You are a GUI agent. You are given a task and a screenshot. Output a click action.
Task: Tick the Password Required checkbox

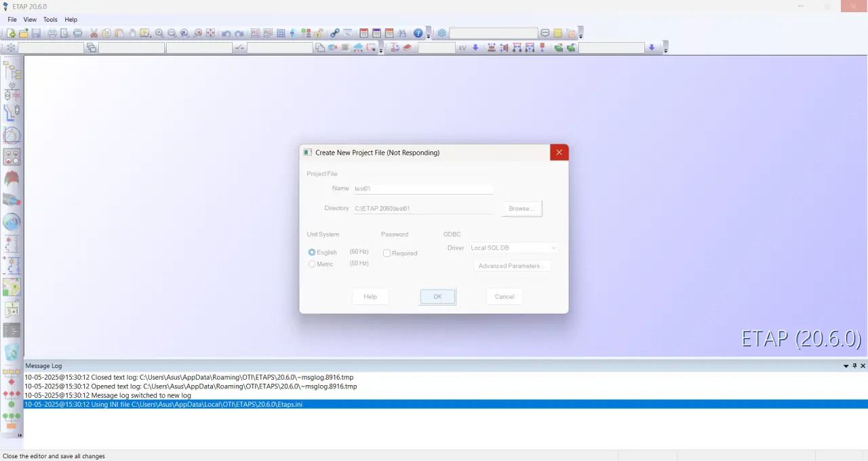pos(387,253)
